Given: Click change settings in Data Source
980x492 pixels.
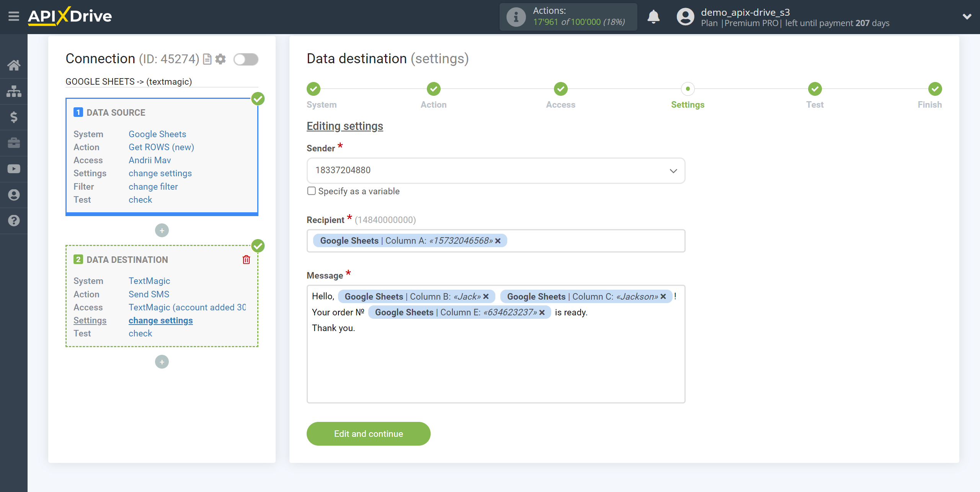Looking at the screenshot, I should pyautogui.click(x=160, y=173).
